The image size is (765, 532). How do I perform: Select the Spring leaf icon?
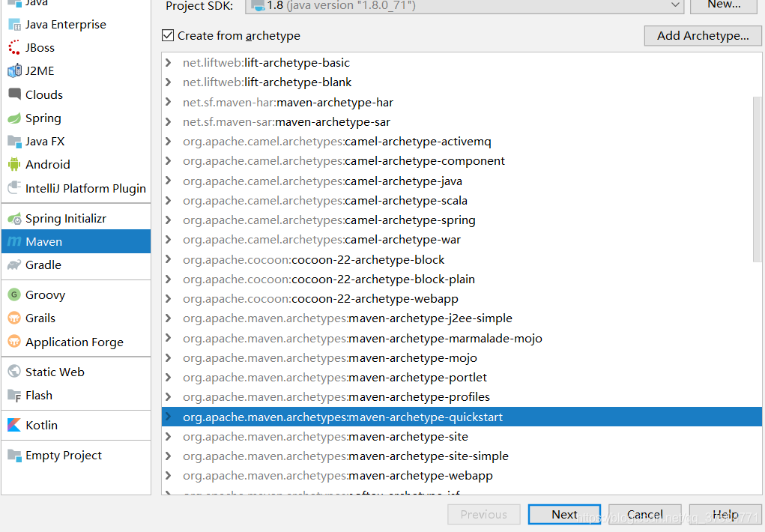15,118
